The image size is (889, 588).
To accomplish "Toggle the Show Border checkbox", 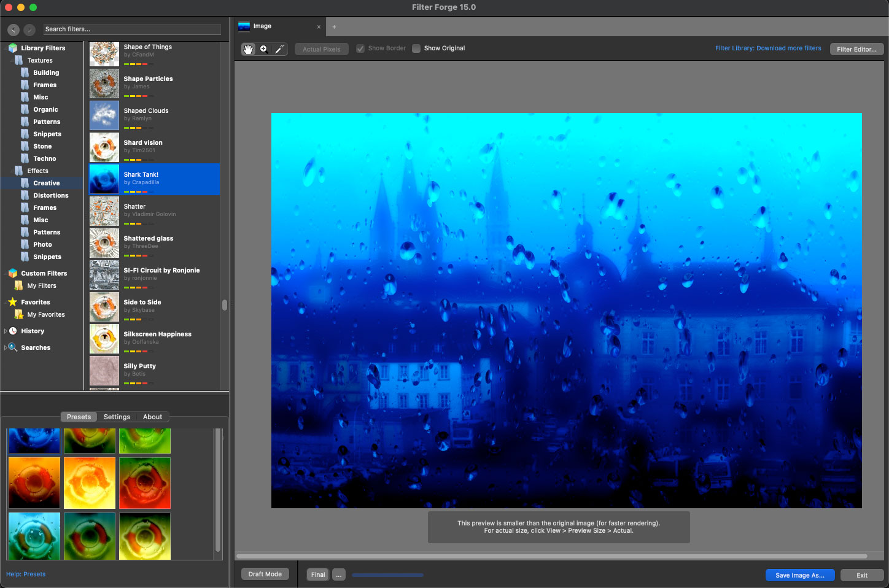I will coord(360,48).
